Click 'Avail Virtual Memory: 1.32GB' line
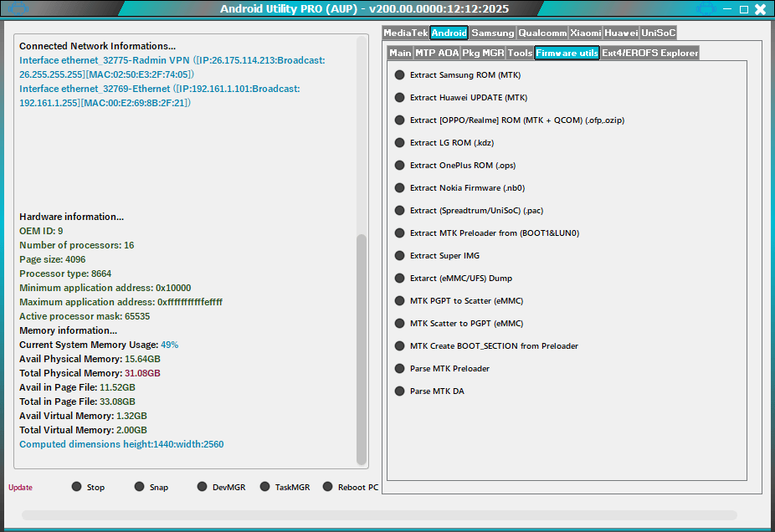The height and width of the screenshot is (532, 775). (83, 416)
